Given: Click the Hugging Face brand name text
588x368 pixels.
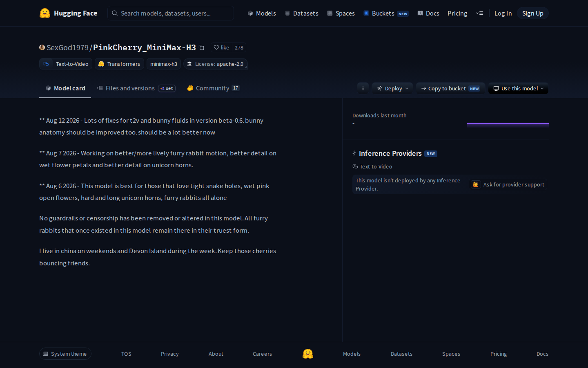Looking at the screenshot, I should tap(76, 13).
